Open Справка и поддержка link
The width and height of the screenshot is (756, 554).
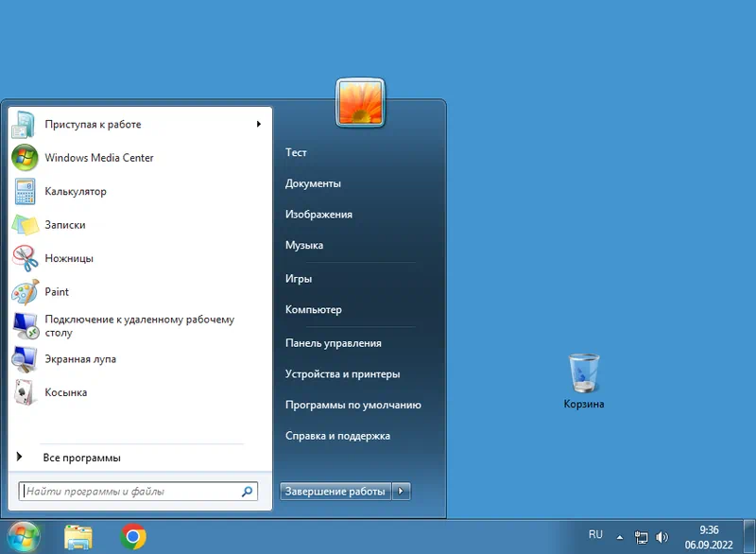click(337, 436)
